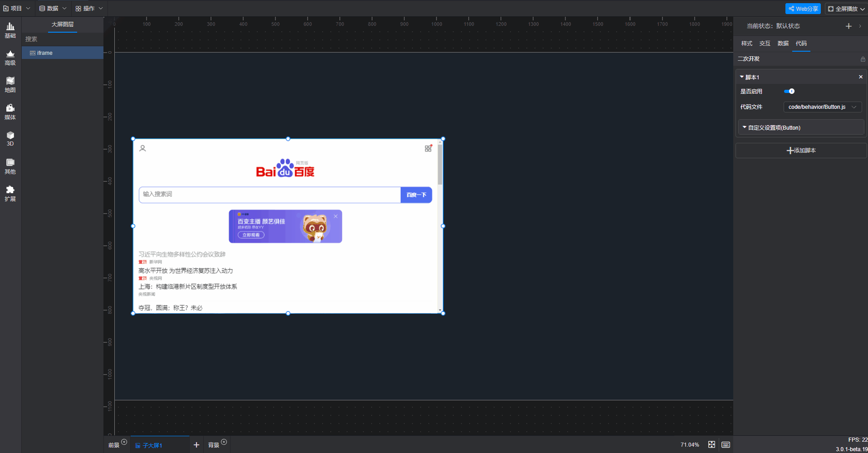This screenshot has height=453, width=868.
Task: Click the iframe vertical scrollbar thumb
Action: [440, 165]
